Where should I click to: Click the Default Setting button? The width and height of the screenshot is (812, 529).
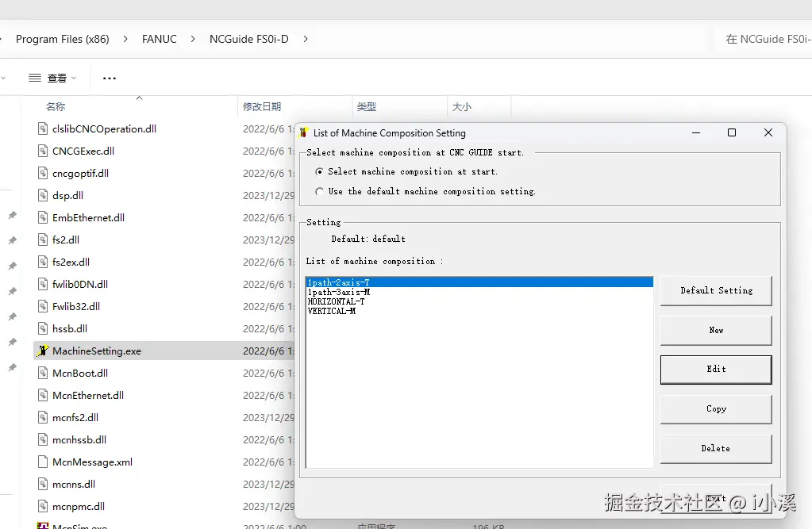click(x=716, y=291)
